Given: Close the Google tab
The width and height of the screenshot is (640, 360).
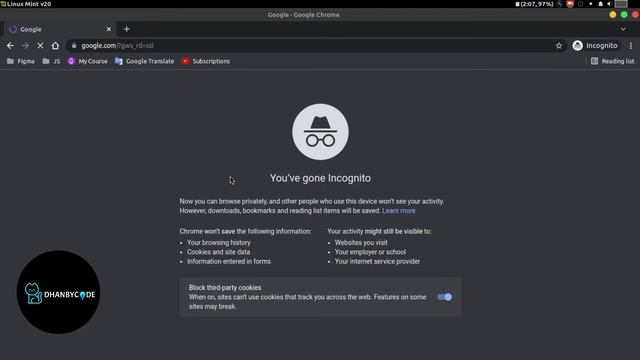Looking at the screenshot, I should point(109,29).
